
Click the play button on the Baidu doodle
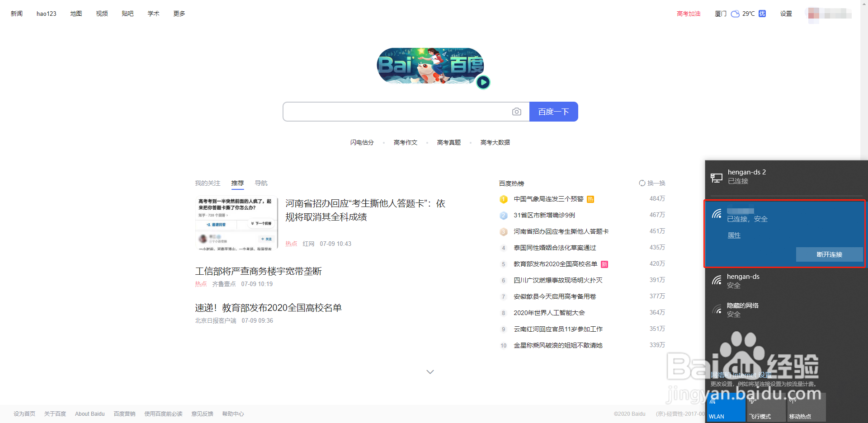483,82
